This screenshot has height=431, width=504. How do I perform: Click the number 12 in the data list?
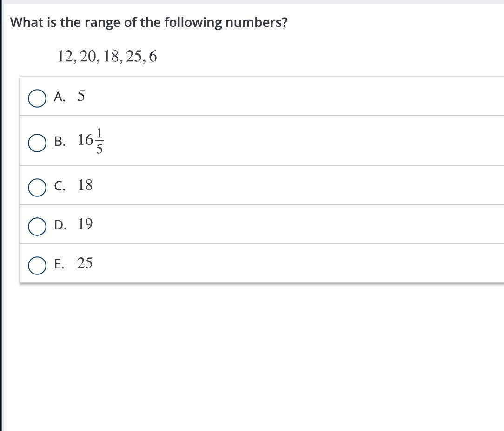pos(66,57)
